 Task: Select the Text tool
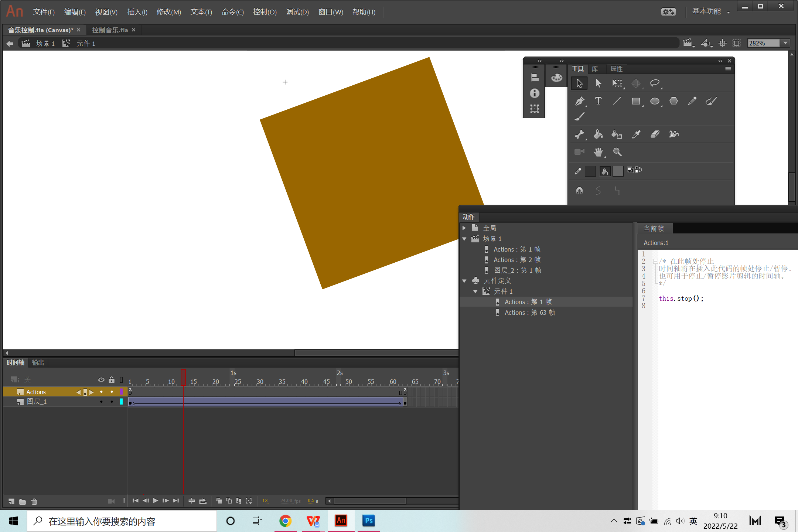pos(598,101)
